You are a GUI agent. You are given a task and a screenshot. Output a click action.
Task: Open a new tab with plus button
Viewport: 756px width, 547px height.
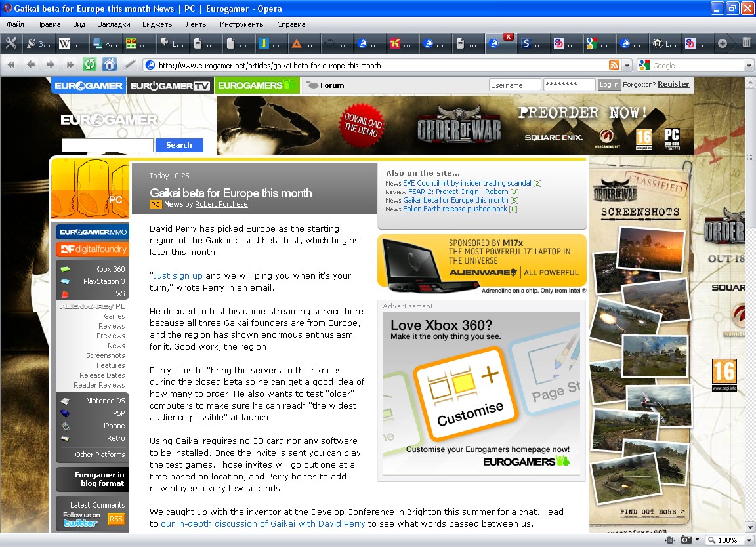coord(723,43)
